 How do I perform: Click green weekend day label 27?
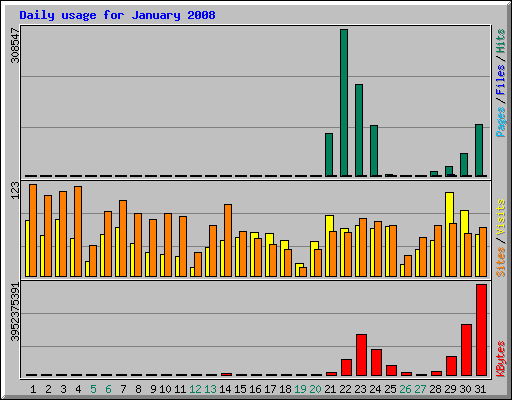pyautogui.click(x=420, y=389)
